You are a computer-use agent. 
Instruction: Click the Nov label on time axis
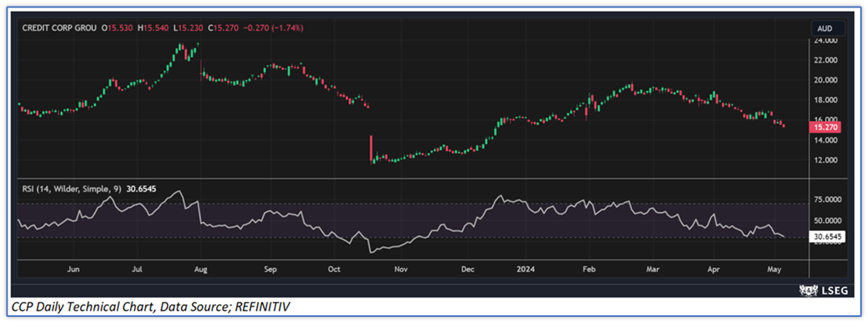tap(400, 269)
